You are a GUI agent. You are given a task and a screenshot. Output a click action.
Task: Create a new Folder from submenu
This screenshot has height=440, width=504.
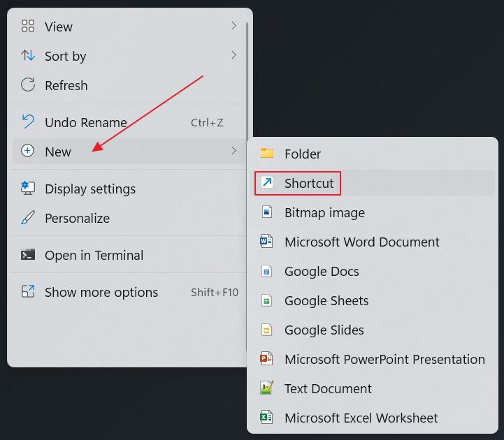pyautogui.click(x=373, y=154)
